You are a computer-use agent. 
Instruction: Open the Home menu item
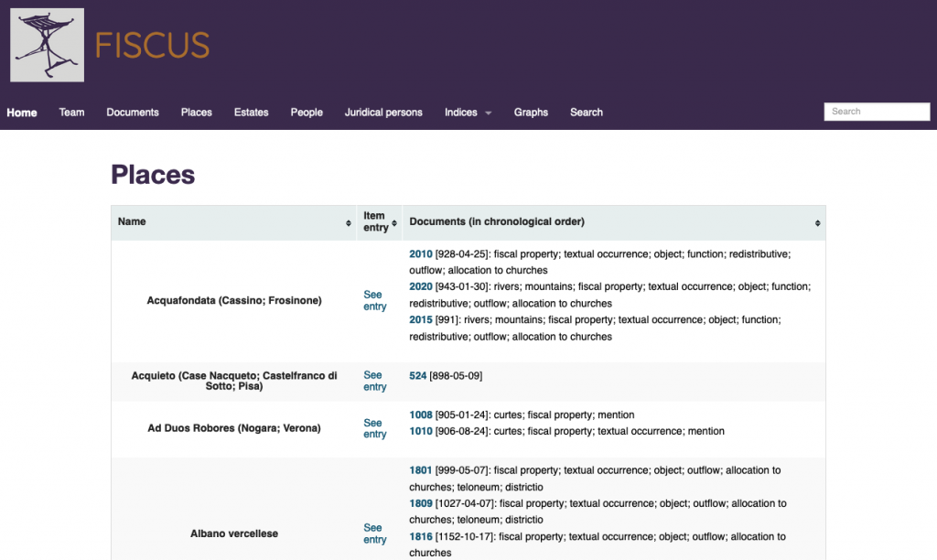click(x=22, y=113)
